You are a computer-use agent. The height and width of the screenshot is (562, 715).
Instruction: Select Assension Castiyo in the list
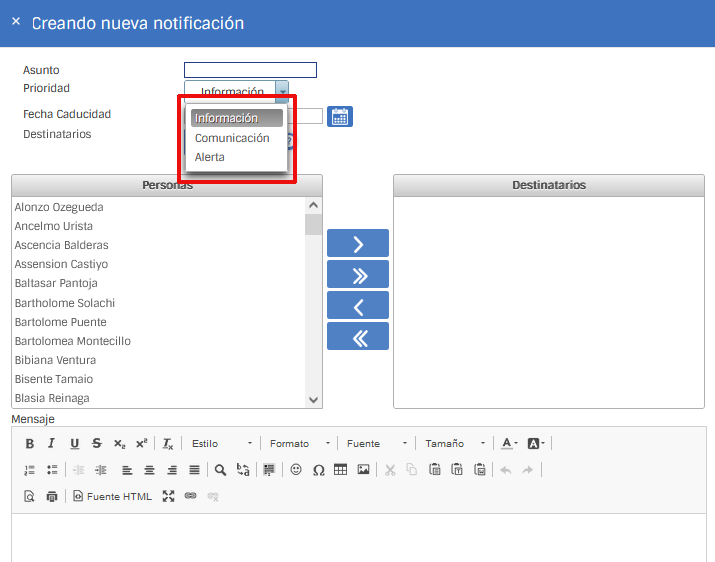(x=159, y=264)
